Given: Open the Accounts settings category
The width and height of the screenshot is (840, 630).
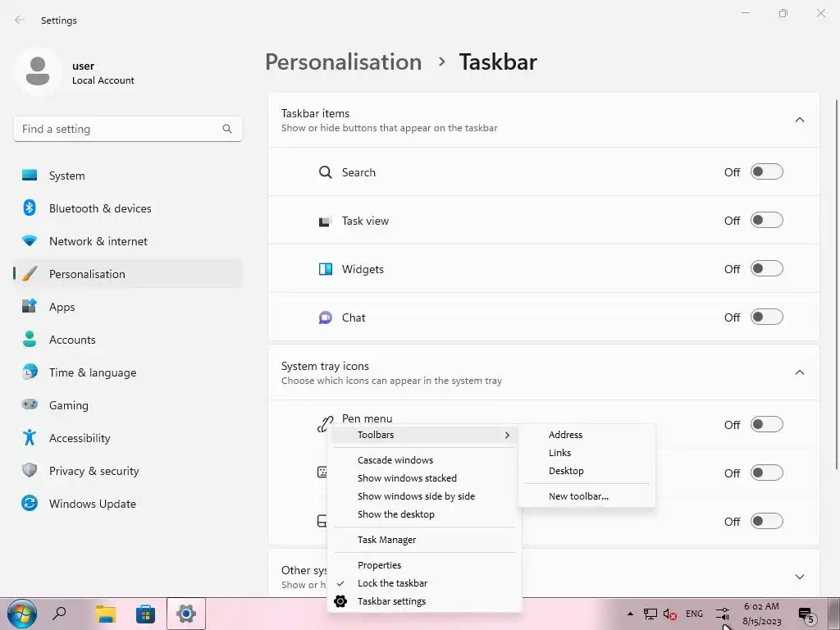Looking at the screenshot, I should point(127,340).
